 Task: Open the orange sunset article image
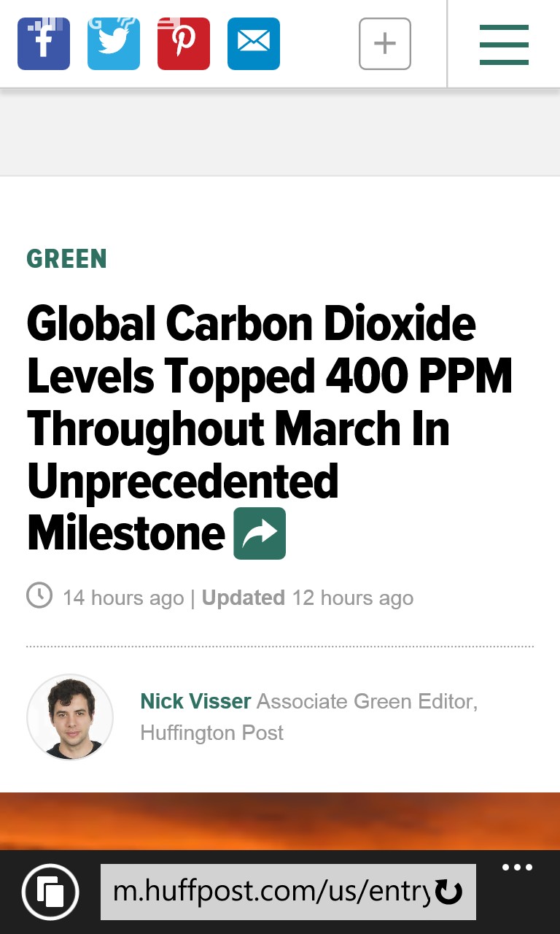coord(280,821)
